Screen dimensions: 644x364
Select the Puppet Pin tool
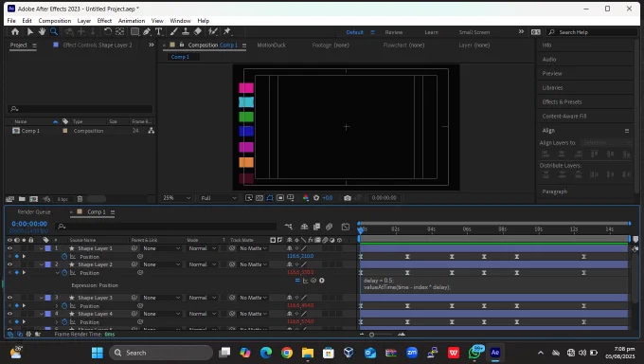coord(226,31)
